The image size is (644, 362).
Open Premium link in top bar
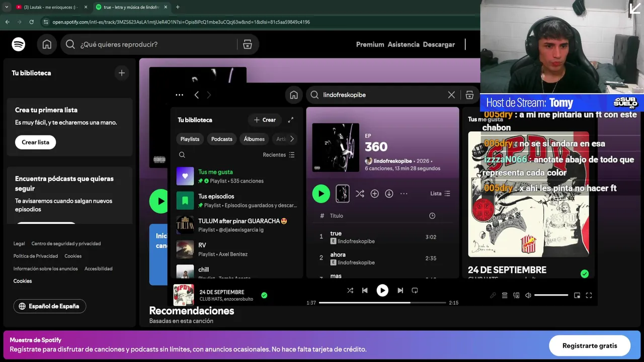(x=370, y=44)
